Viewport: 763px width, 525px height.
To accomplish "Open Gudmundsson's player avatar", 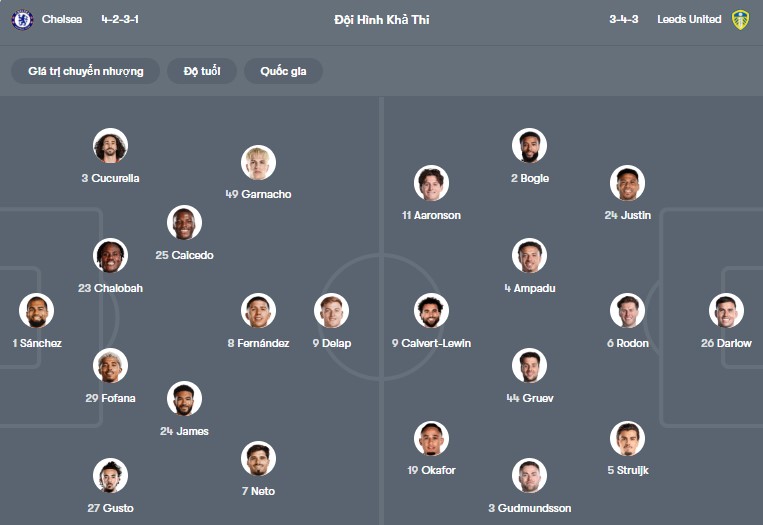I will pyautogui.click(x=529, y=476).
